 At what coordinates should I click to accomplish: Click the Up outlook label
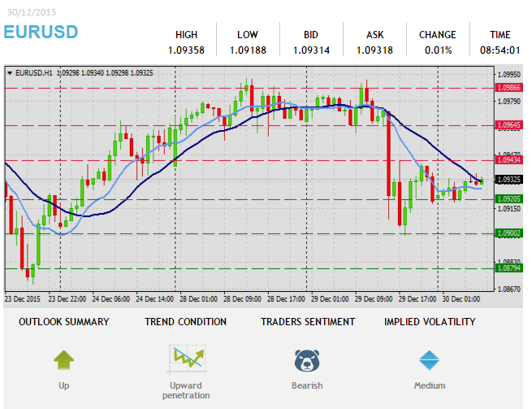(64, 386)
